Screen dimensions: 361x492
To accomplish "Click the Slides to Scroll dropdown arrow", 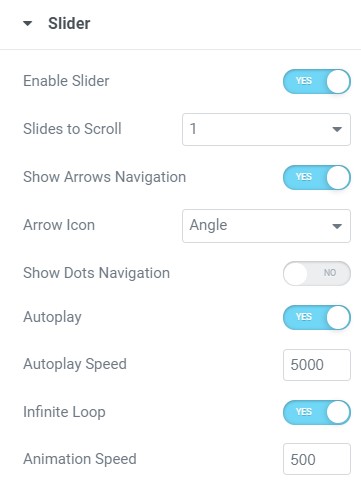I will click(x=337, y=129).
